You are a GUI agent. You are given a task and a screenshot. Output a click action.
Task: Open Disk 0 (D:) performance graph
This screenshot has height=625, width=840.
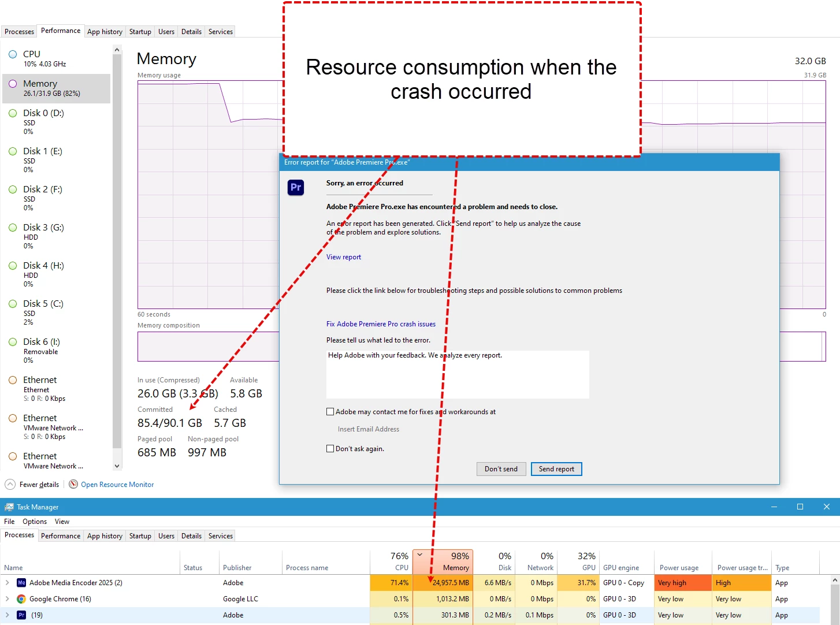(x=56, y=122)
